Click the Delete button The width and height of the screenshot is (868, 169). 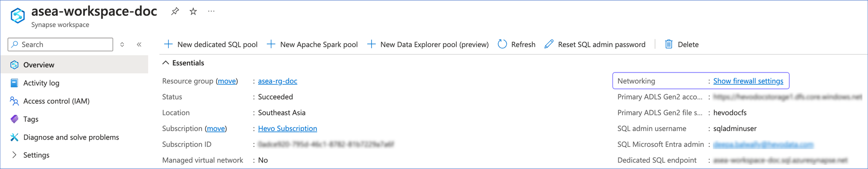coord(681,44)
